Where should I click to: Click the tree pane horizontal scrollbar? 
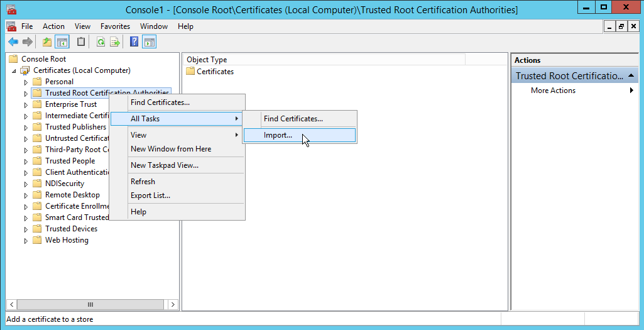(90, 304)
